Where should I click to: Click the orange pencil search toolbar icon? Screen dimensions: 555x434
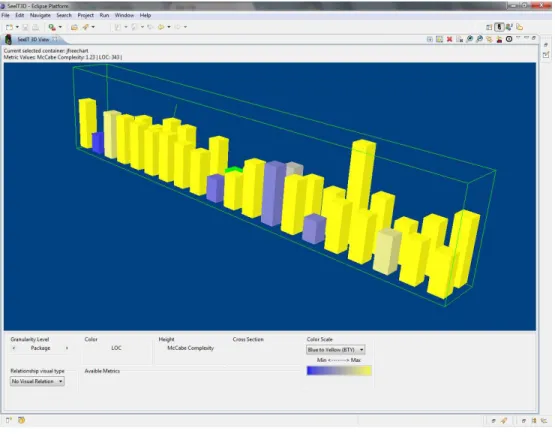point(86,27)
